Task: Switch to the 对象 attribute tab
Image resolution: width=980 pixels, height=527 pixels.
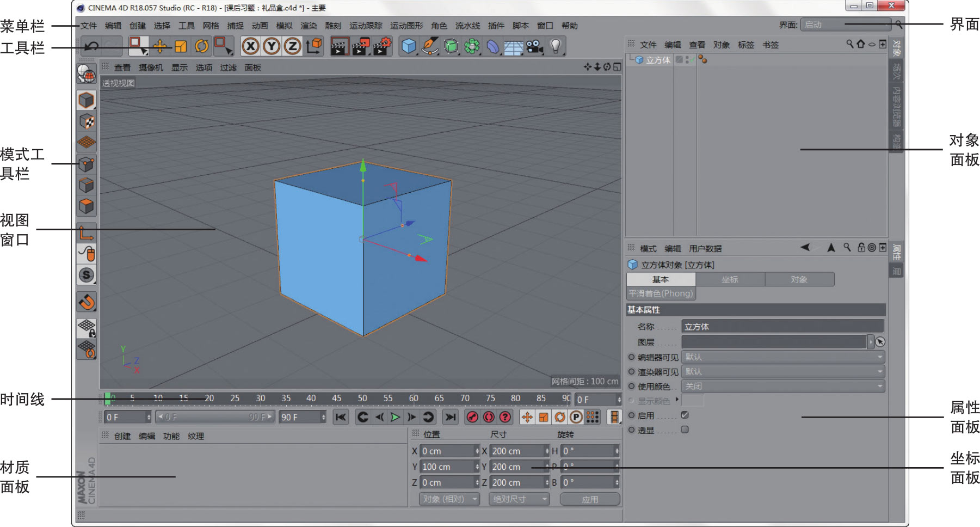Action: pos(799,279)
